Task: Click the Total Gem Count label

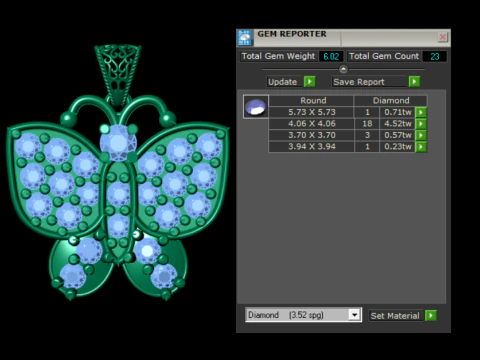Action: pos(384,56)
